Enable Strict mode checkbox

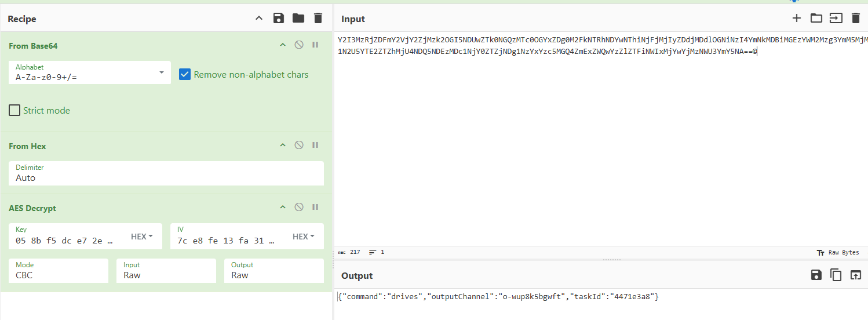[14, 110]
